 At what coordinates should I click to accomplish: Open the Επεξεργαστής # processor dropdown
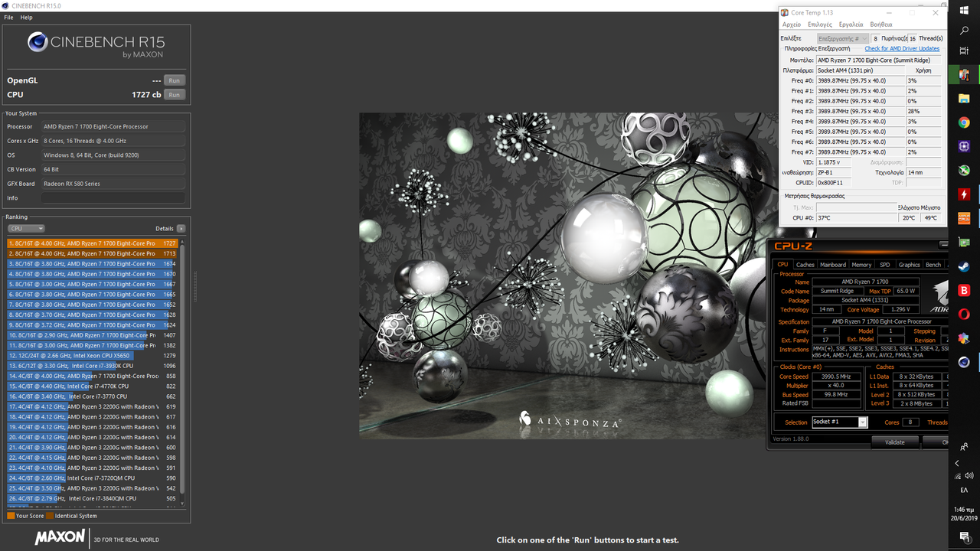coord(843,38)
